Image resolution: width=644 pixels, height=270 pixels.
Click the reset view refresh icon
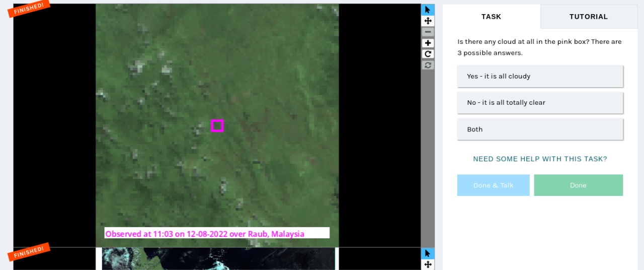tap(428, 65)
